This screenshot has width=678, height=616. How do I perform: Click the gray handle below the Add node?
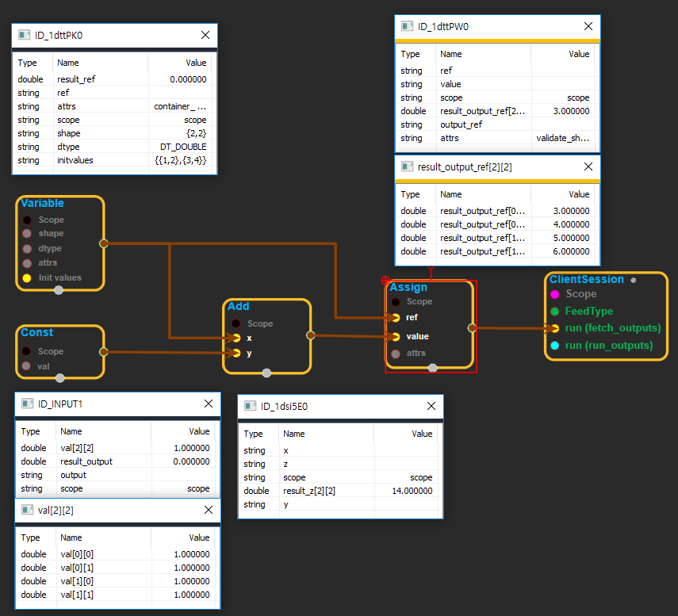point(267,373)
